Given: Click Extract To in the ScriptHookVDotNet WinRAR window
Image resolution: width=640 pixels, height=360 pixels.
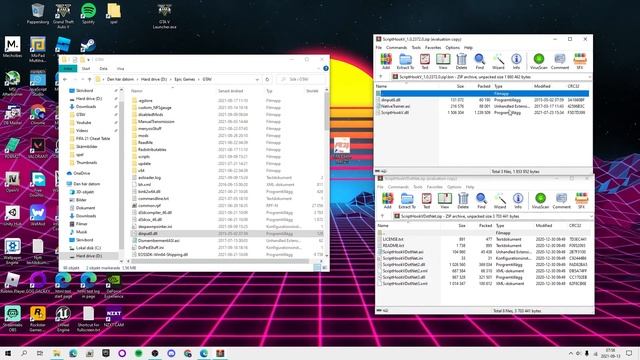Looking at the screenshot, I should (x=407, y=200).
